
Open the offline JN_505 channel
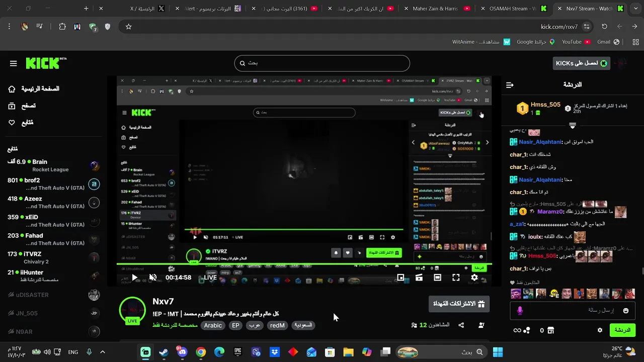click(53, 313)
